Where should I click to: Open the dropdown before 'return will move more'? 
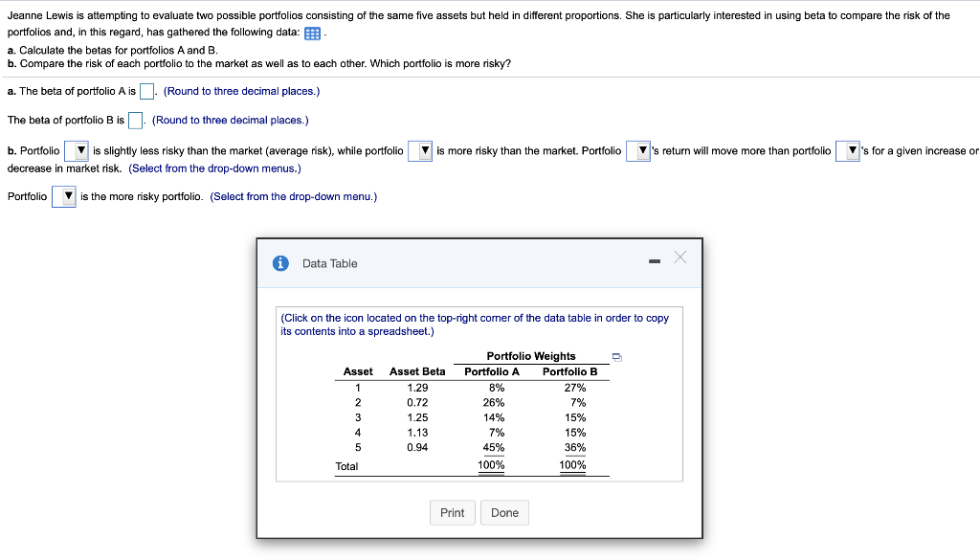637,150
